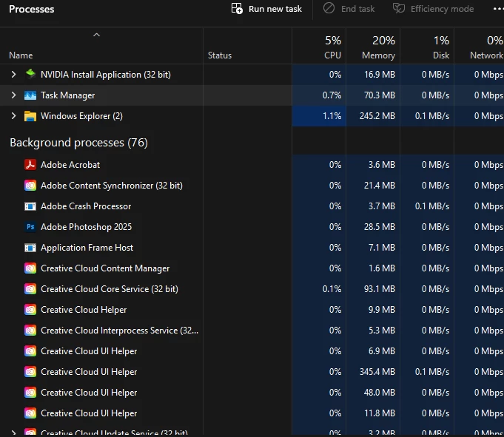Click the NVIDIA Install Application icon
Image resolution: width=504 pixels, height=437 pixels.
[x=30, y=74]
